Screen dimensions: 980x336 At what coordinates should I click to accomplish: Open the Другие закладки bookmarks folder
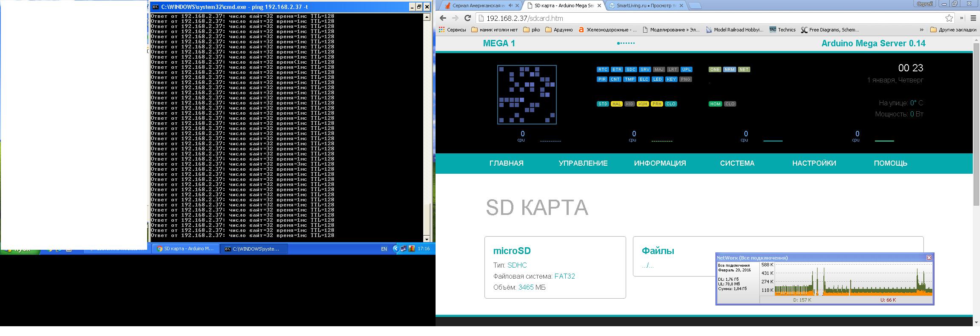pyautogui.click(x=953, y=30)
